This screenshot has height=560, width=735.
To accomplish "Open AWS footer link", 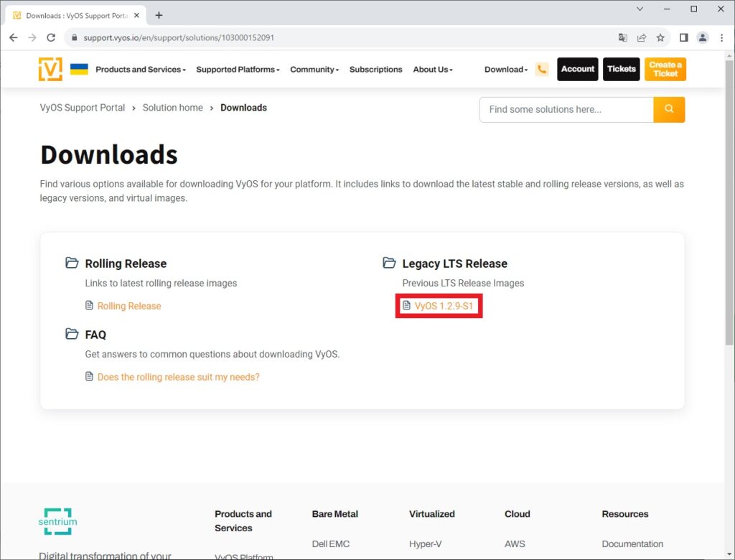I will [x=515, y=544].
